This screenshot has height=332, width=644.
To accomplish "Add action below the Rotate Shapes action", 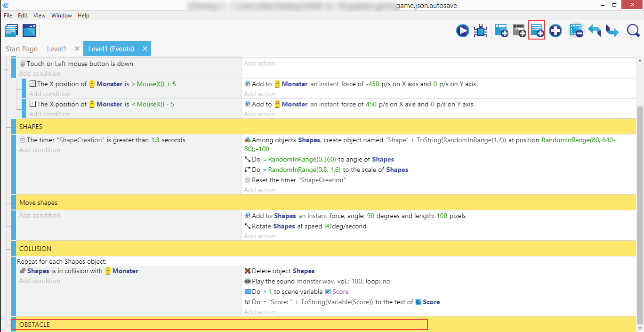I will click(x=260, y=236).
